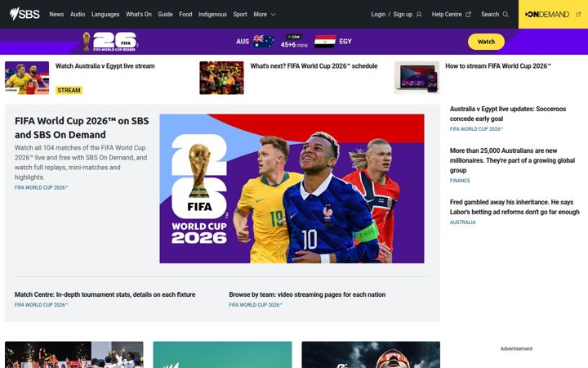The width and height of the screenshot is (588, 368).
Task: Open How to stream FIFA World Cup article
Action: [x=498, y=66]
